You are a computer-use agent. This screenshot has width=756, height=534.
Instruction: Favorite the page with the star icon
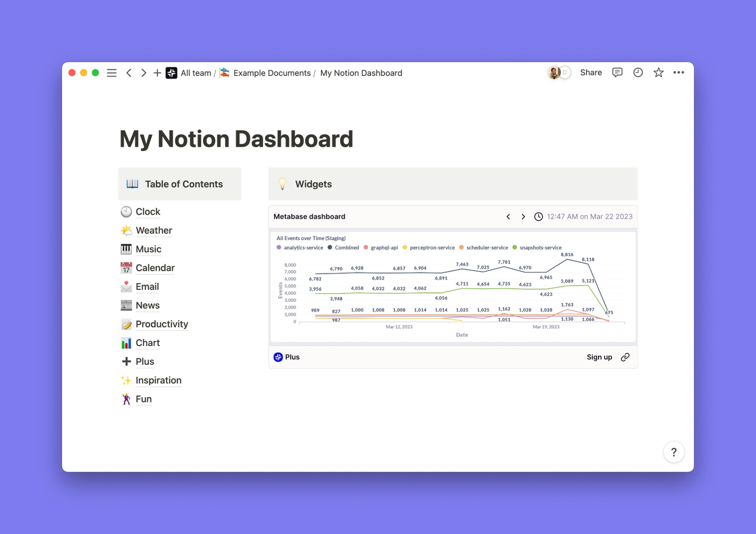coord(658,72)
